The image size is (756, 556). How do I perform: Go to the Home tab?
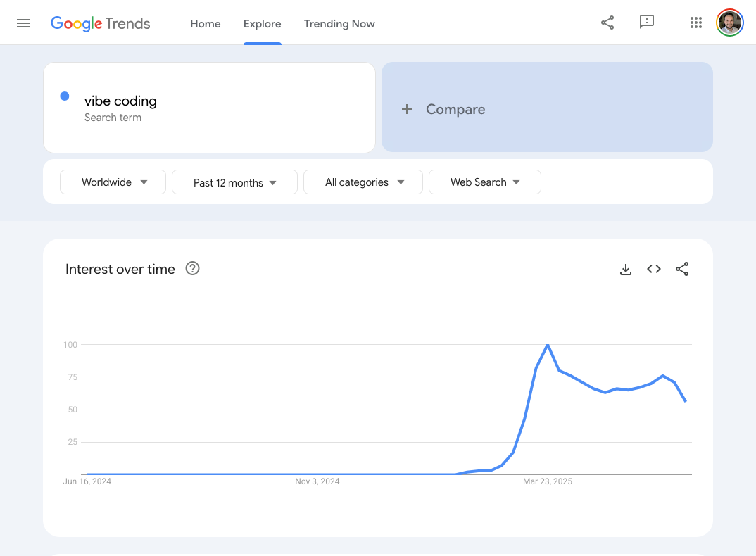tap(206, 24)
